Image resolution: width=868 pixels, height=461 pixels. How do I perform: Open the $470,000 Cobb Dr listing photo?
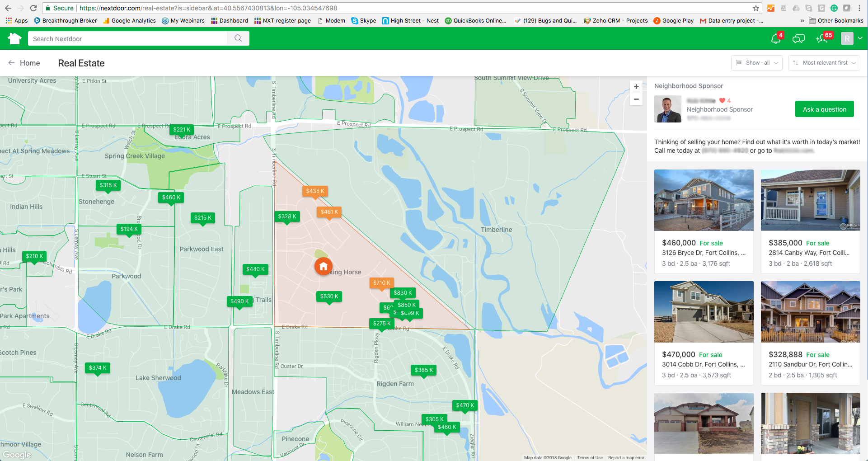[x=704, y=312]
